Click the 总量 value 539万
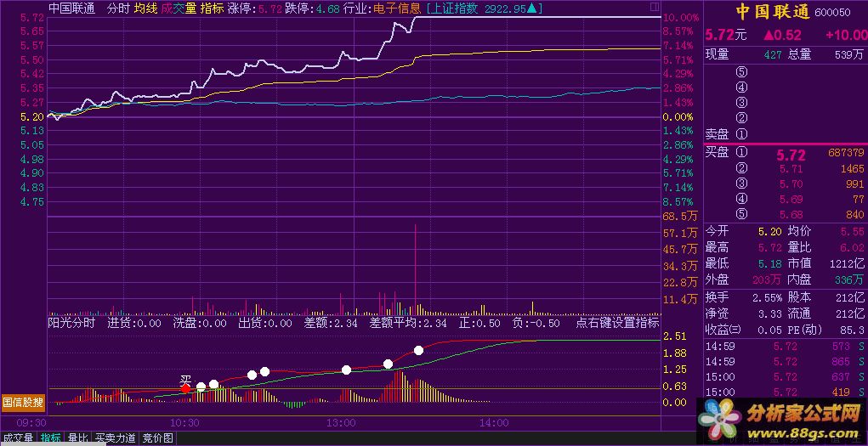Image resolution: width=868 pixels, height=446 pixels. (849, 54)
